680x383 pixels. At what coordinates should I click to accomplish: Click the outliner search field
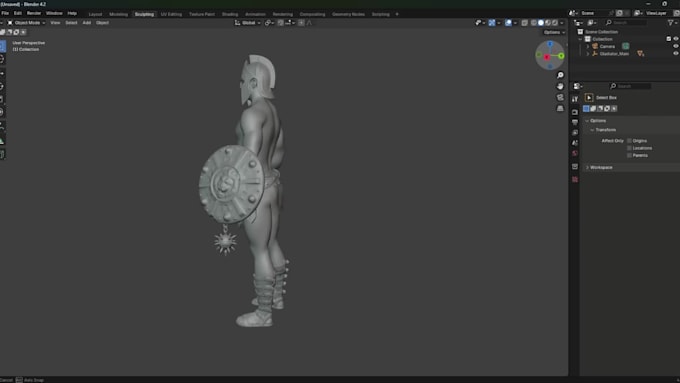627,22
